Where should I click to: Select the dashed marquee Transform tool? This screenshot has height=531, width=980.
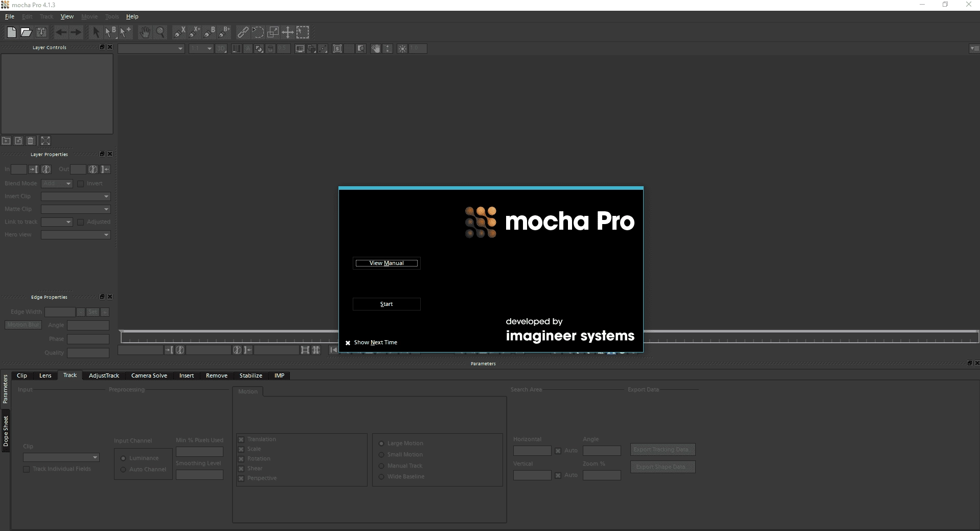(x=303, y=32)
